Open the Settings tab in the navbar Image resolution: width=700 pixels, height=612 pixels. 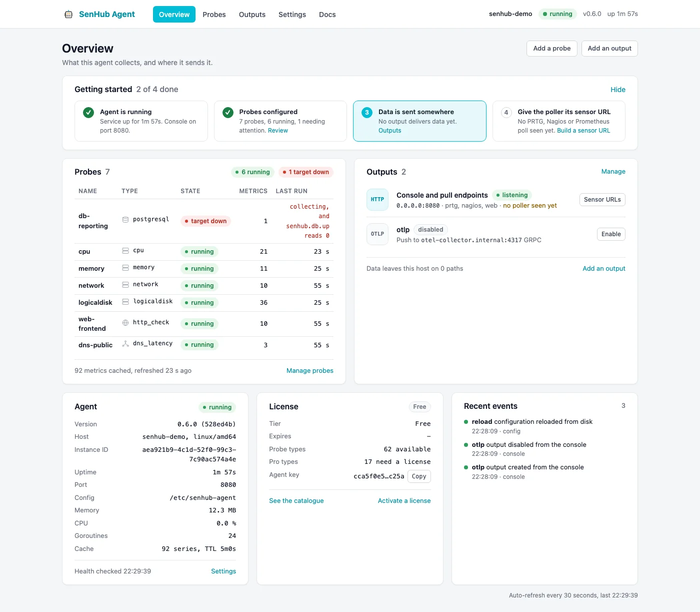(292, 15)
